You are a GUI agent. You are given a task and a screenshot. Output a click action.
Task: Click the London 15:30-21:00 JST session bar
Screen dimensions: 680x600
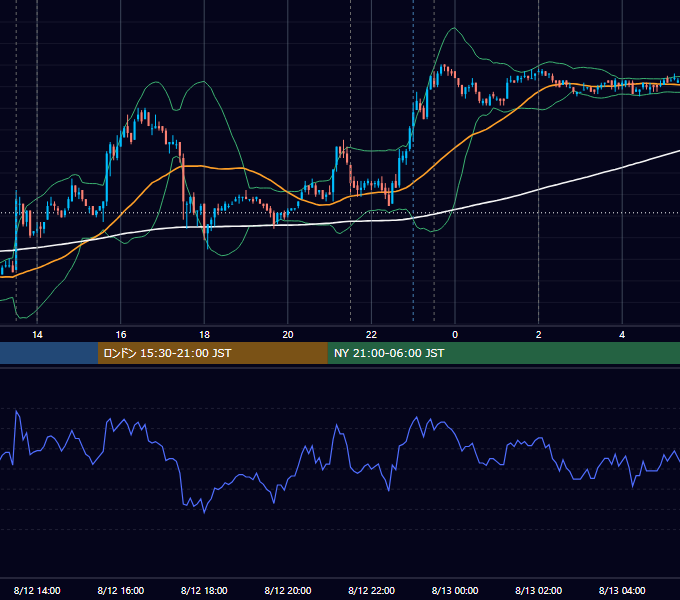pyautogui.click(x=212, y=353)
